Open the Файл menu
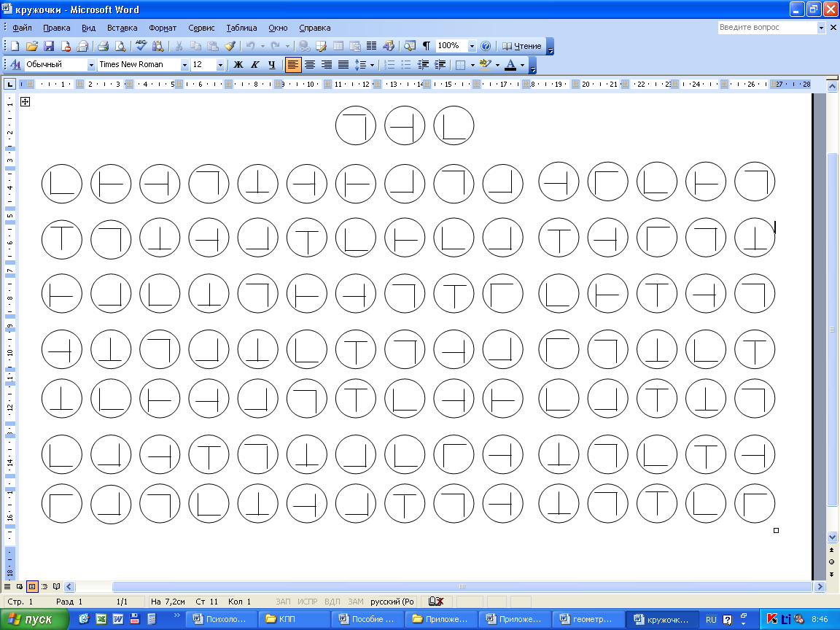Viewport: 840px width, 630px height. click(x=22, y=28)
